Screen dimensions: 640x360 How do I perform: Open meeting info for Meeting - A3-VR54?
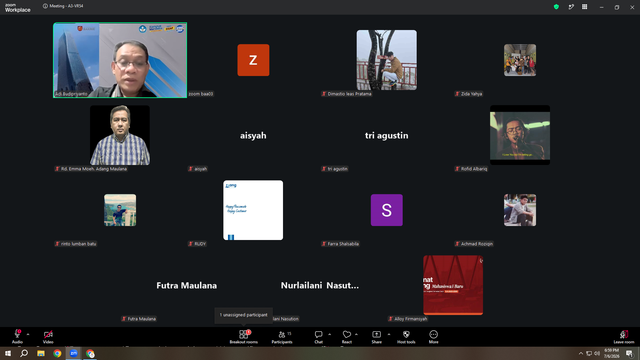coord(63,6)
